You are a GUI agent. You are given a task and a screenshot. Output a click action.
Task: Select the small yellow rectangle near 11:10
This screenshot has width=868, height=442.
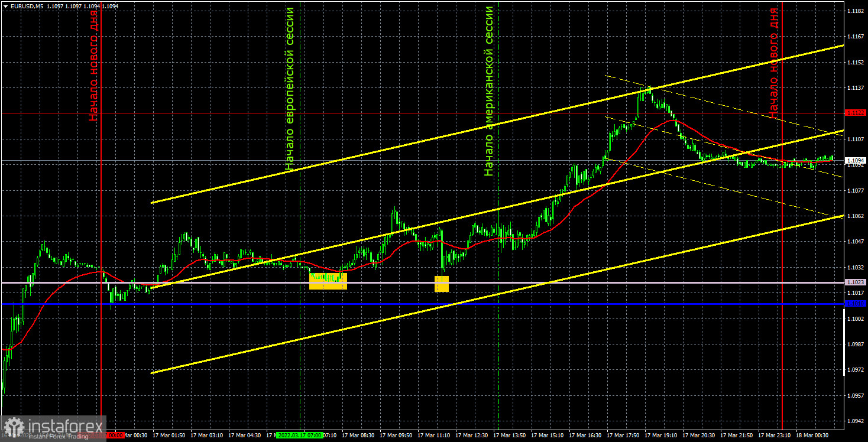click(x=442, y=284)
